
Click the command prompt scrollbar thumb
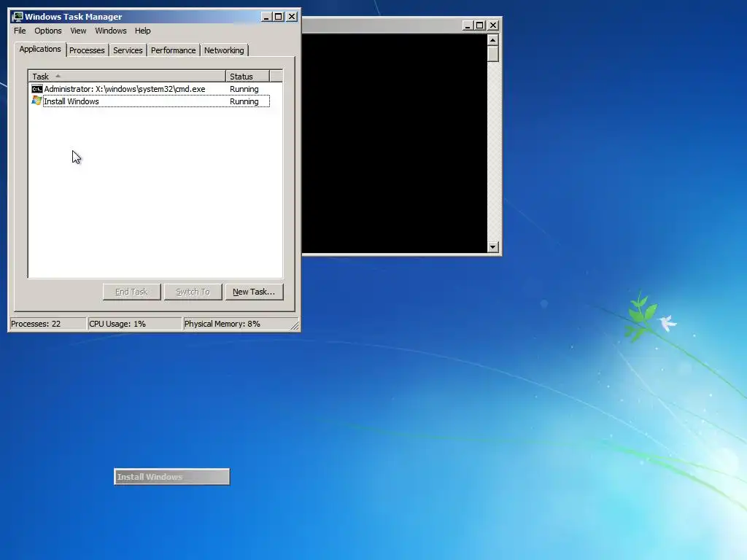click(492, 54)
